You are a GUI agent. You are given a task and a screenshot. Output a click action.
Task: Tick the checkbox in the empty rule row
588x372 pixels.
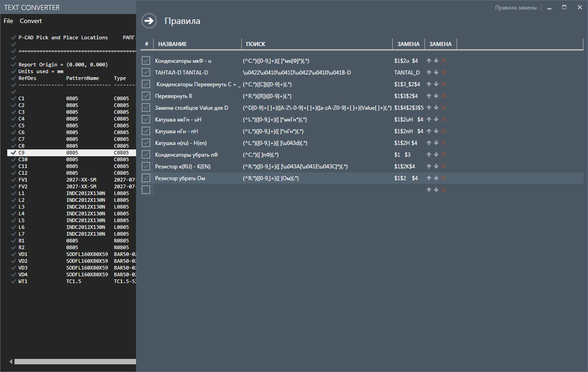point(146,190)
